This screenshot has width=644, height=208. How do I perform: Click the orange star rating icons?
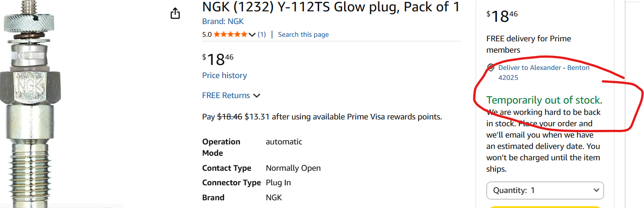pos(230,35)
